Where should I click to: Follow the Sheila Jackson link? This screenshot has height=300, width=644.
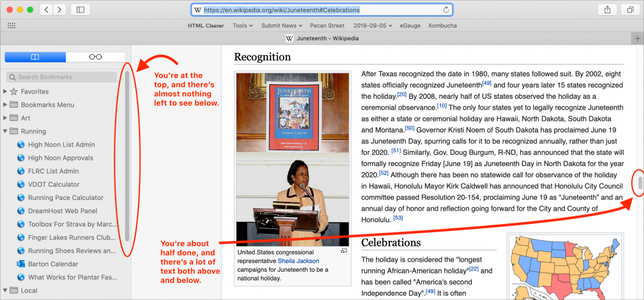298,261
